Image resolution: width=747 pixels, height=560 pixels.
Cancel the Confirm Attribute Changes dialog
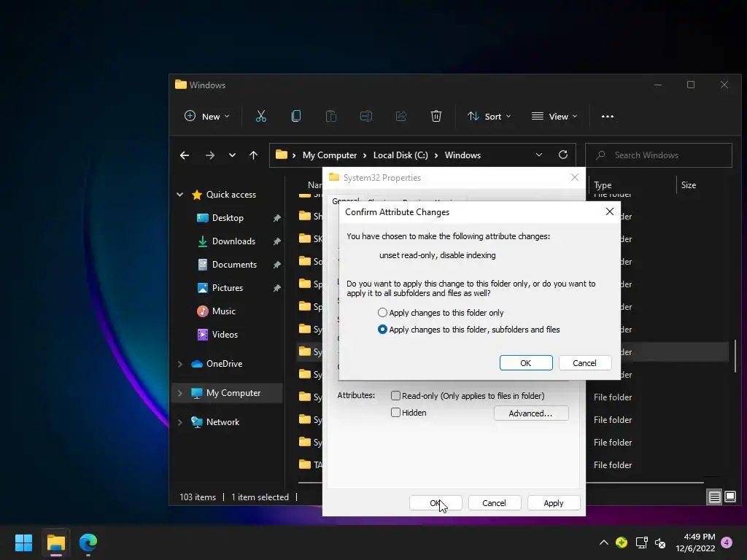coord(584,363)
